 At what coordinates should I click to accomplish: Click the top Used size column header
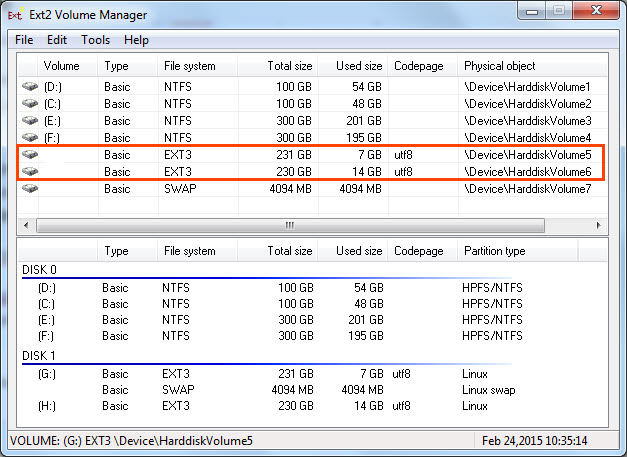353,66
